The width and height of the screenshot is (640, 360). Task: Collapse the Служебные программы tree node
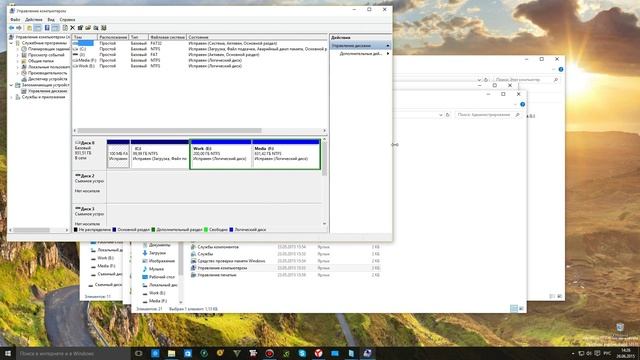click(x=11, y=43)
